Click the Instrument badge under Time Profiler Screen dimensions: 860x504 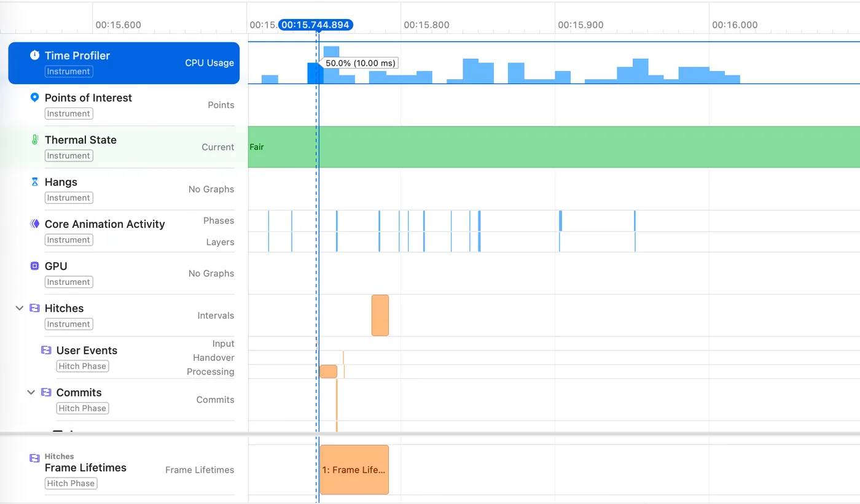click(68, 71)
